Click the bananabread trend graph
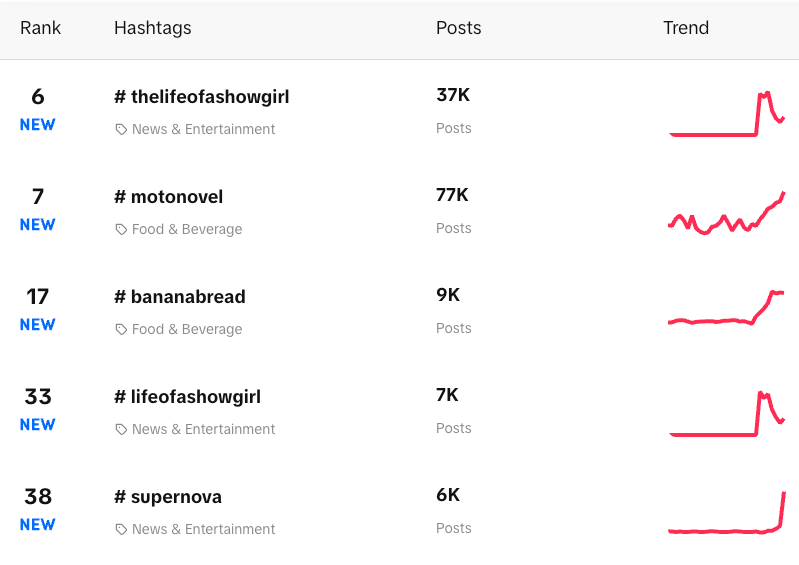Viewport: 799px width, 565px height. point(727,311)
